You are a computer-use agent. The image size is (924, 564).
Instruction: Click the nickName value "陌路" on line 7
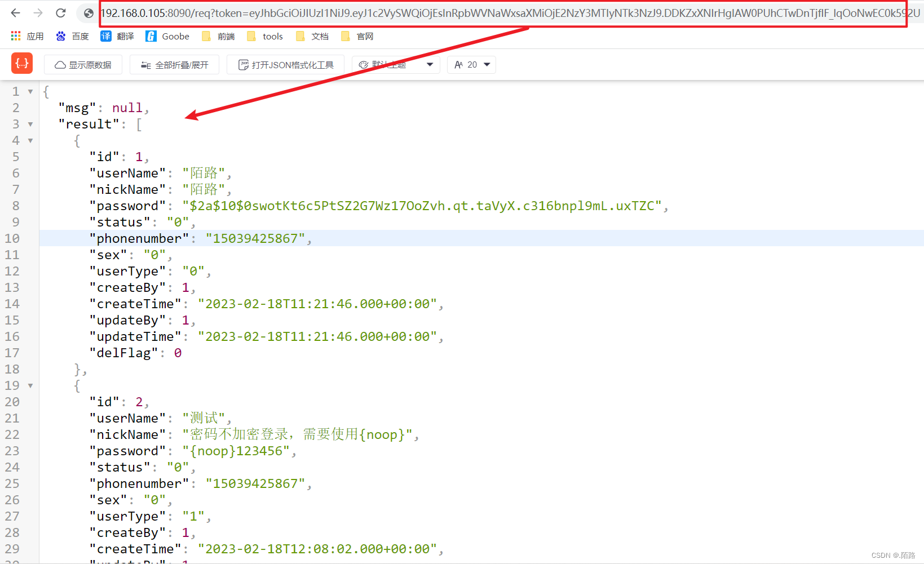tap(204, 189)
